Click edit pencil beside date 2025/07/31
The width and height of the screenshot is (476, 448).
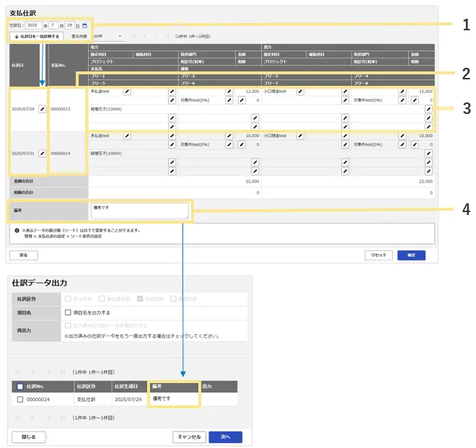[x=42, y=153]
